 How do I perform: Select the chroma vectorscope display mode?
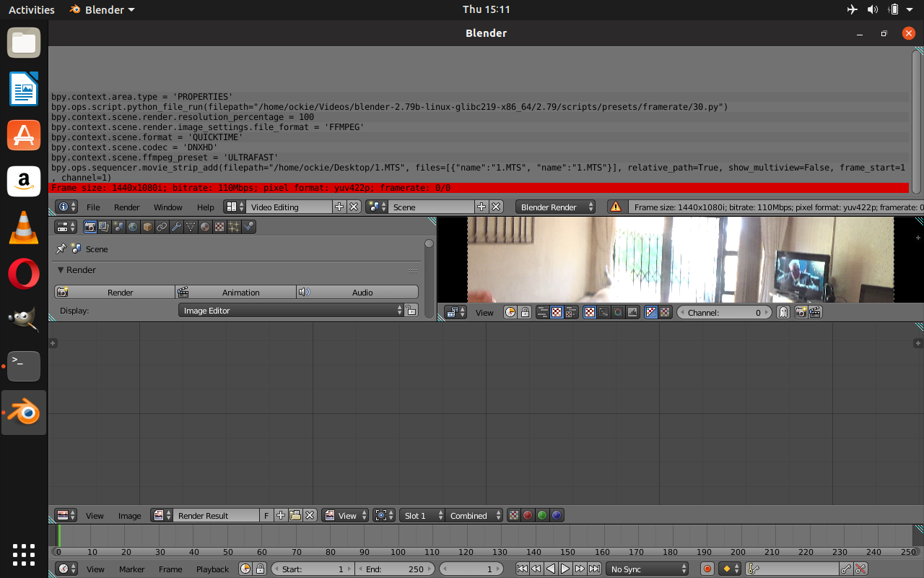[x=618, y=313]
